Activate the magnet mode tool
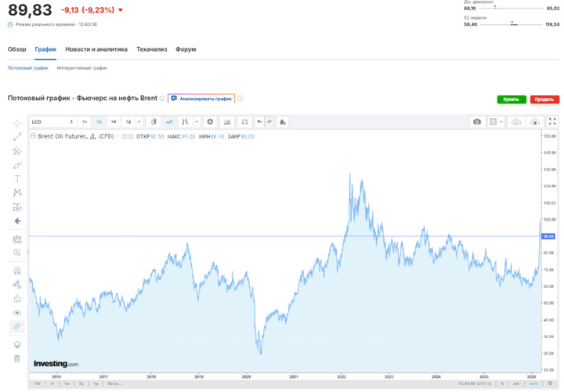Viewport: 564px width, 392px height. pos(17,271)
